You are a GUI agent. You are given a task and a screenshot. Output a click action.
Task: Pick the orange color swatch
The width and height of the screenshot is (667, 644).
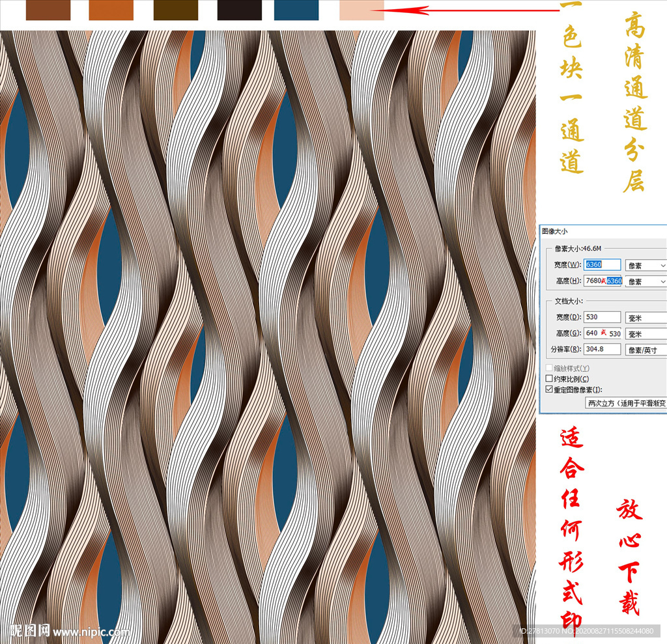click(111, 10)
